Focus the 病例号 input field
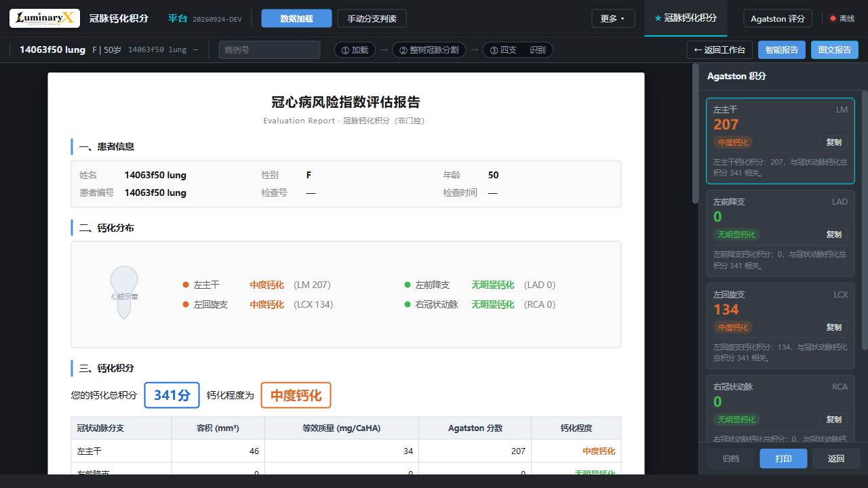This screenshot has width=868, height=488. point(269,49)
